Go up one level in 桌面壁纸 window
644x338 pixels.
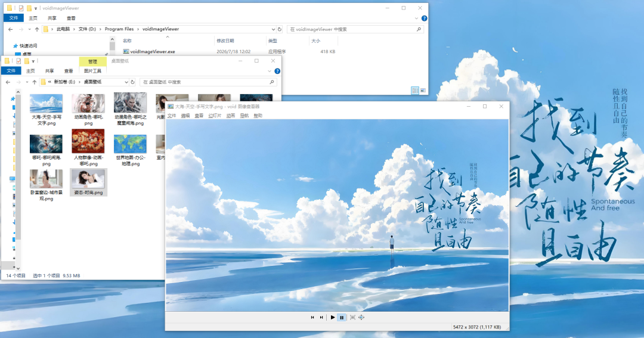pyautogui.click(x=35, y=82)
